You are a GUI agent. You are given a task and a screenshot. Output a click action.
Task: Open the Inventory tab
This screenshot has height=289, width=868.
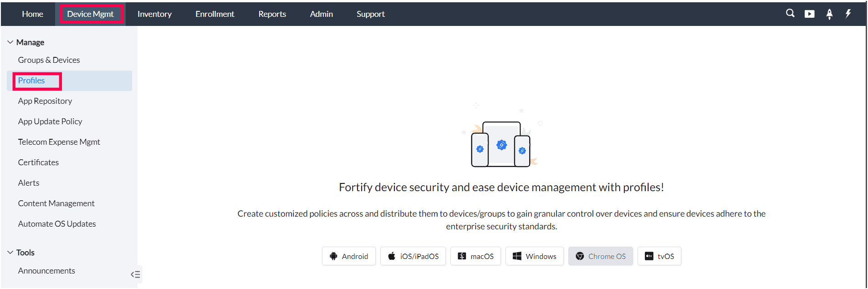click(x=154, y=14)
